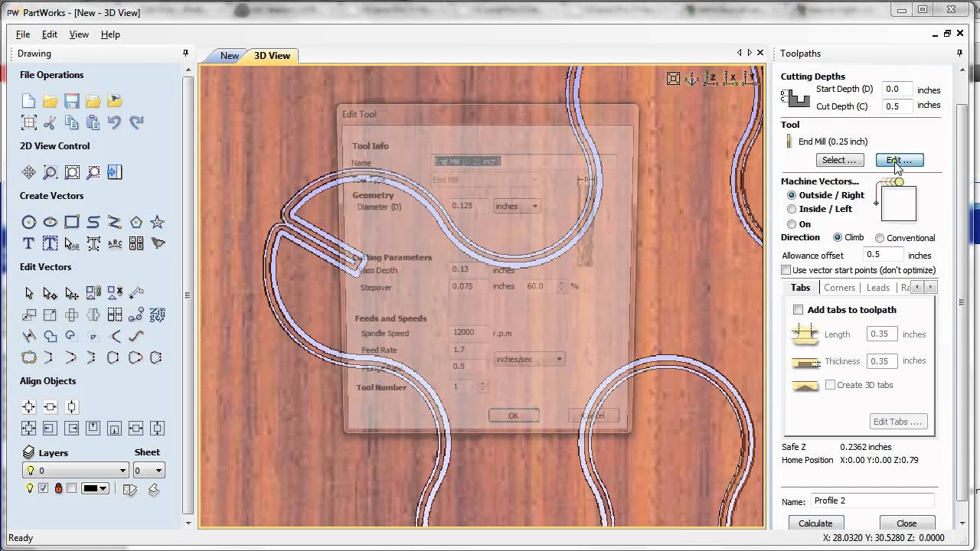Click the black layer colour swatch
Viewport: 980px width, 551px height.
click(90, 488)
